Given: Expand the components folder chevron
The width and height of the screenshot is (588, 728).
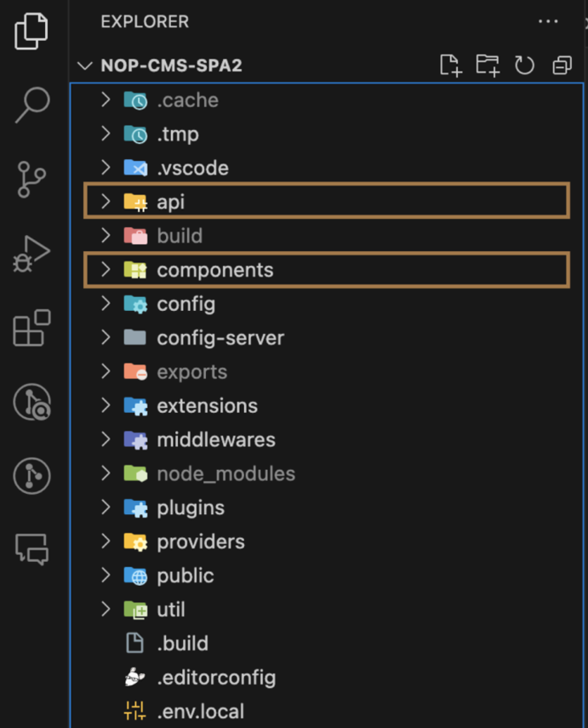Looking at the screenshot, I should coord(106,269).
